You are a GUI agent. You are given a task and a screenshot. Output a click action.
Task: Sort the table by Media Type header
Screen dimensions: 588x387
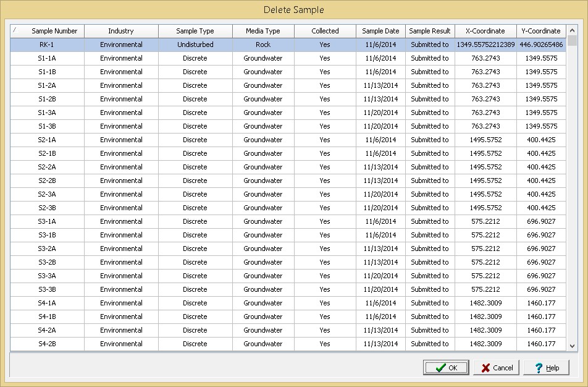(263, 31)
